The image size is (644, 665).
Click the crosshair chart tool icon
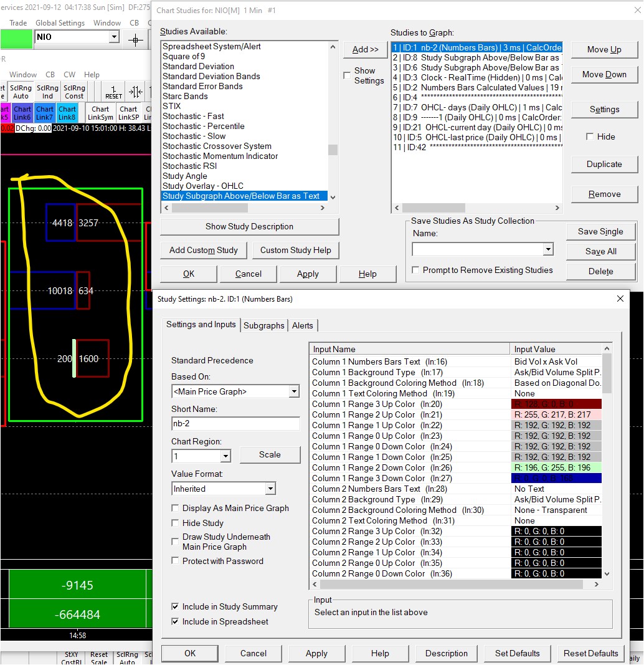pyautogui.click(x=135, y=39)
